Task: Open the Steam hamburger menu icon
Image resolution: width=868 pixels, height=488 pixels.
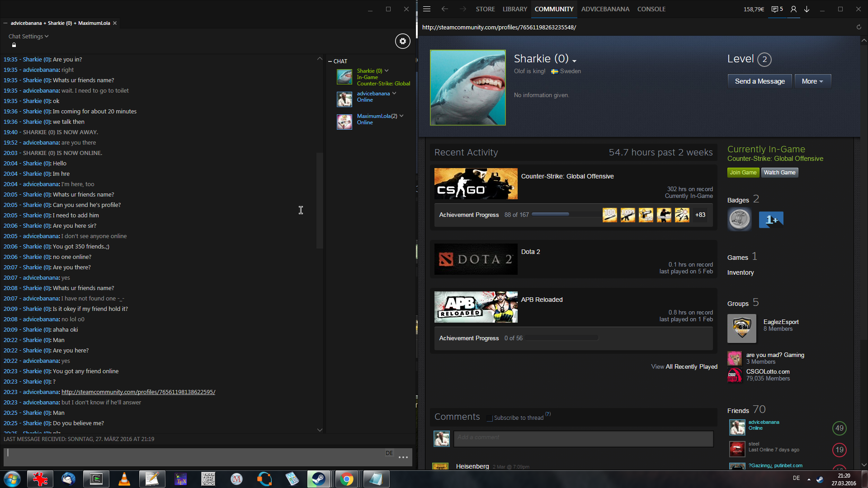Action: point(426,9)
